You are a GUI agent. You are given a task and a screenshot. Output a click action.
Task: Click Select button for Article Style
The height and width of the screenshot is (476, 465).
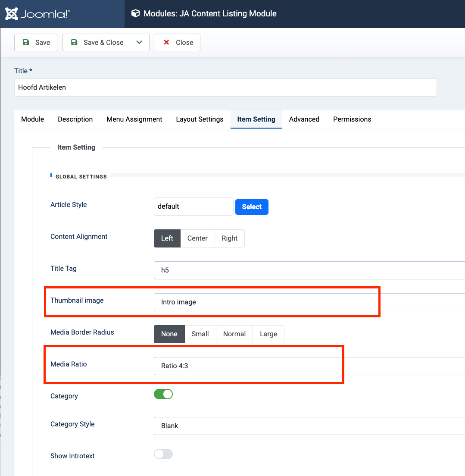(x=252, y=207)
